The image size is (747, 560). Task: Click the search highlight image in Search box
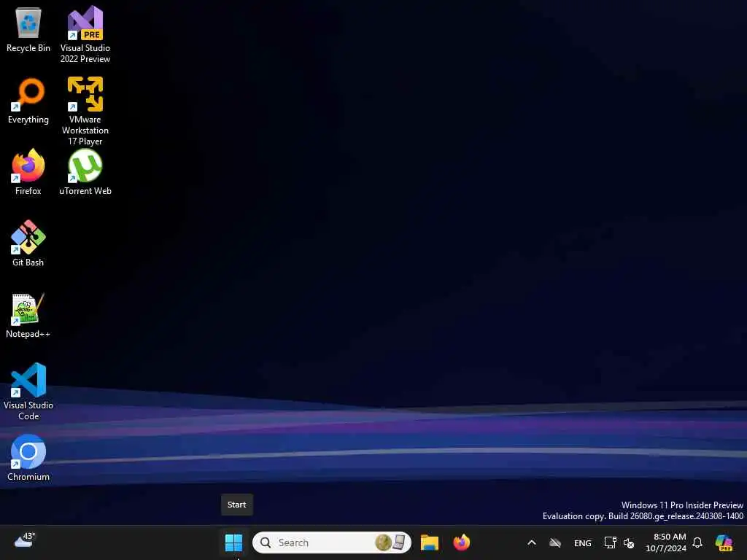(390, 542)
